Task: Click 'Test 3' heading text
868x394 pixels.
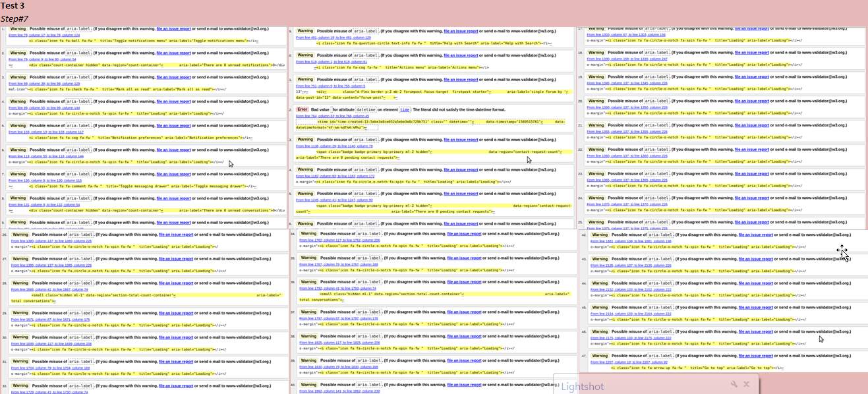Action: point(13,6)
